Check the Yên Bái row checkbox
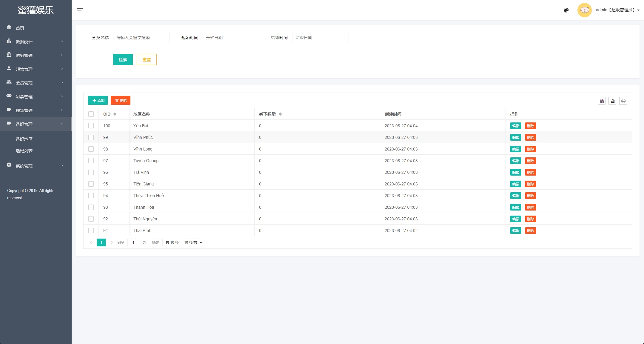 91,126
